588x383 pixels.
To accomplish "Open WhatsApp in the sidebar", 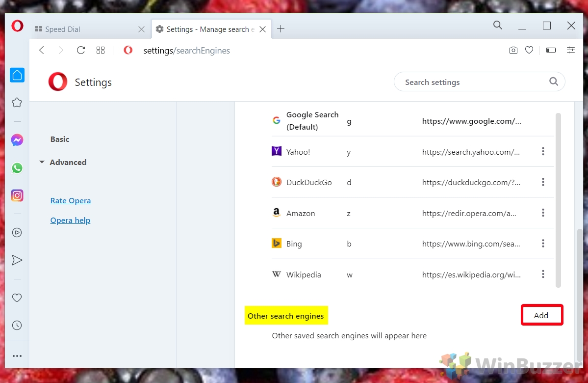I will 17,168.
